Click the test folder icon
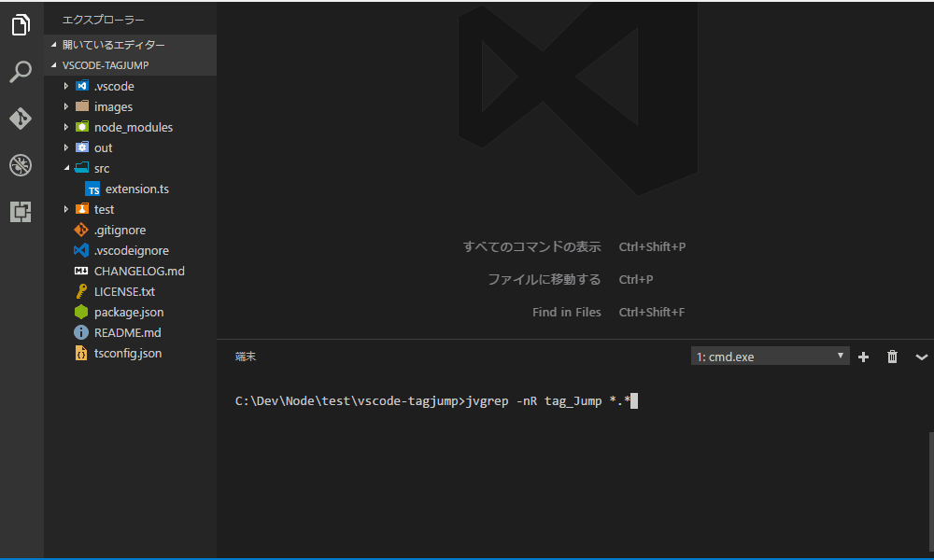This screenshot has height=560, width=934. (82, 209)
